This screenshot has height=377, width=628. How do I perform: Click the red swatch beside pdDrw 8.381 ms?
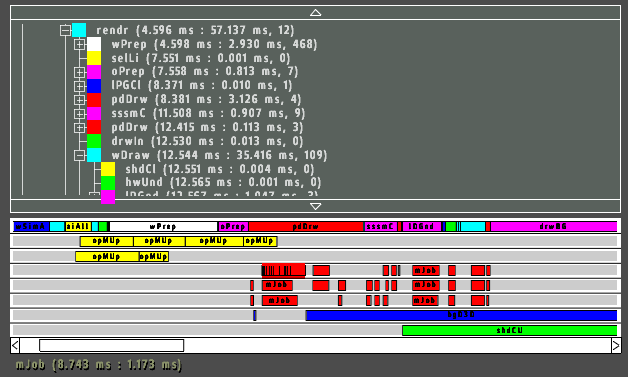(x=94, y=100)
